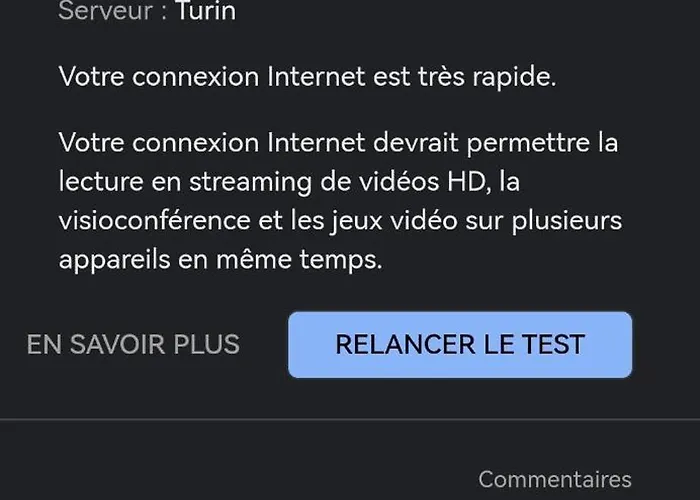Click the word 'permettre' in the description
Screen dimensions: 700x500
tap(528, 143)
